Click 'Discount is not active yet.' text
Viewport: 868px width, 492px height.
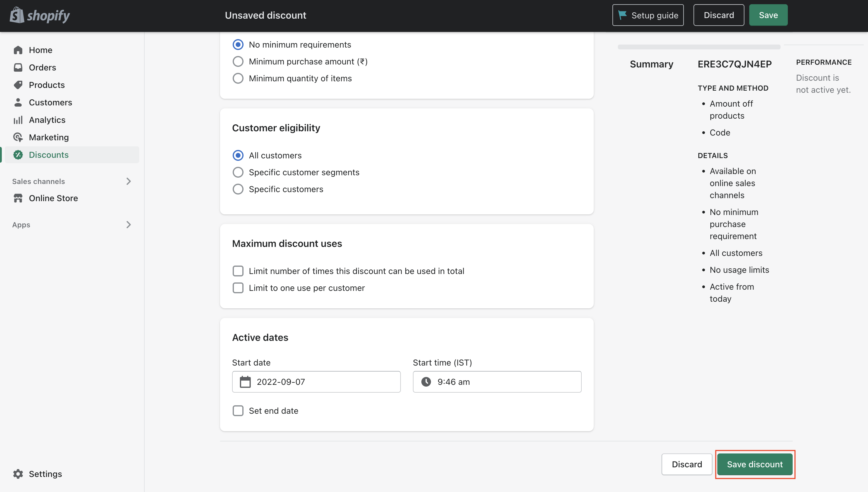coord(823,84)
